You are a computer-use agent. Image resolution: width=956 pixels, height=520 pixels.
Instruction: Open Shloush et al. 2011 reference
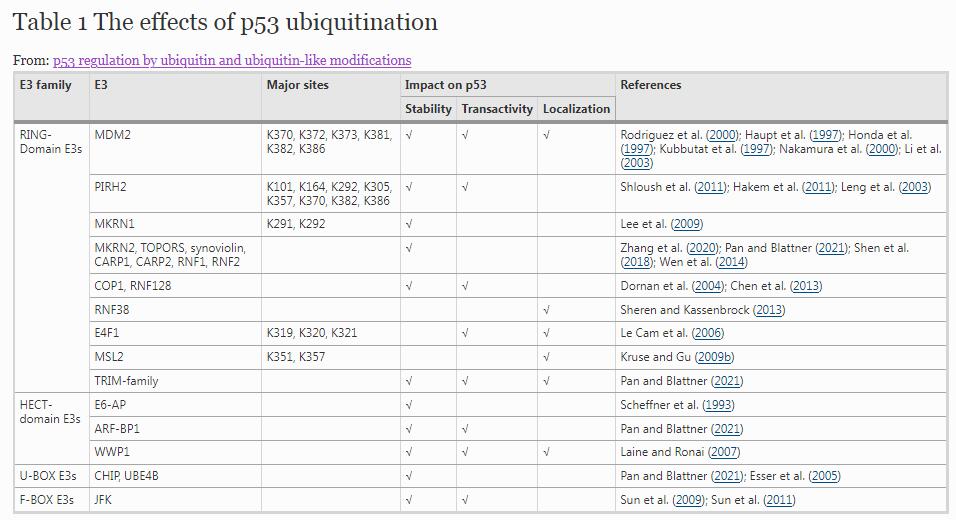(709, 187)
